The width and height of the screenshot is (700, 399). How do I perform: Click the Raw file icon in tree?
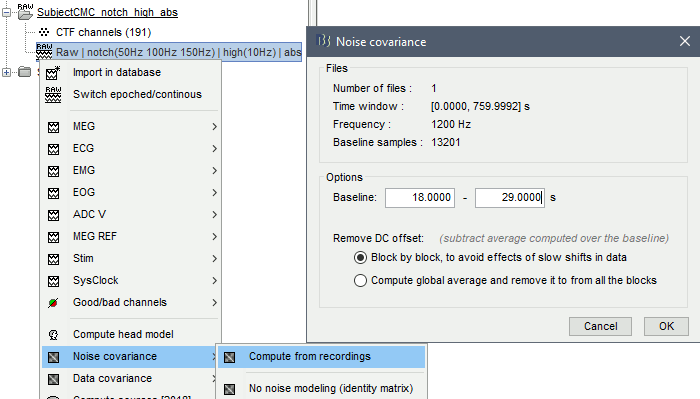point(44,52)
